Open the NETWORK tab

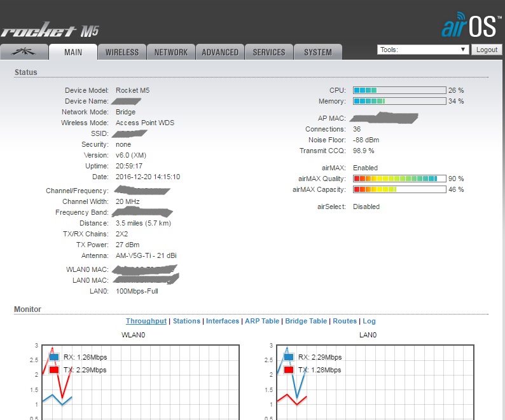click(171, 52)
